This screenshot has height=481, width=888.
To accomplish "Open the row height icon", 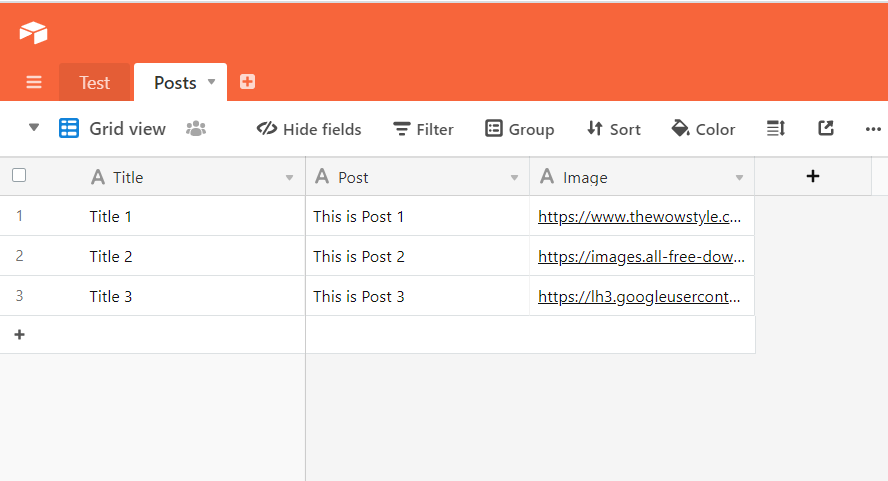I will pyautogui.click(x=776, y=128).
